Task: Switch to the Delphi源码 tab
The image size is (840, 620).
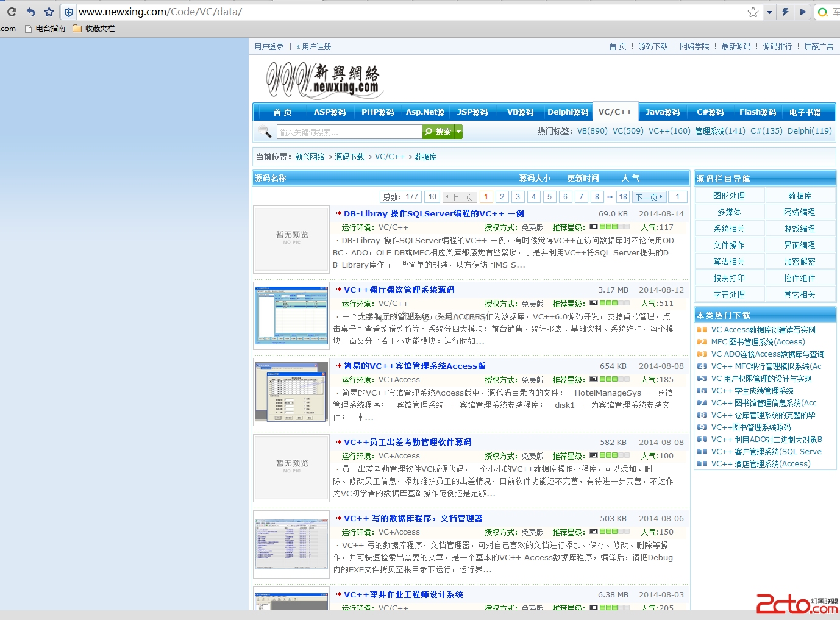Action: 568,112
